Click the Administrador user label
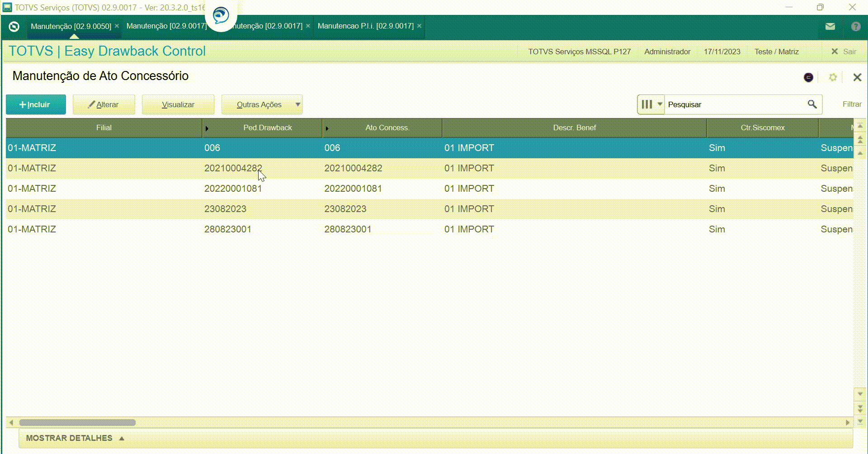This screenshot has height=454, width=868. pyautogui.click(x=667, y=52)
